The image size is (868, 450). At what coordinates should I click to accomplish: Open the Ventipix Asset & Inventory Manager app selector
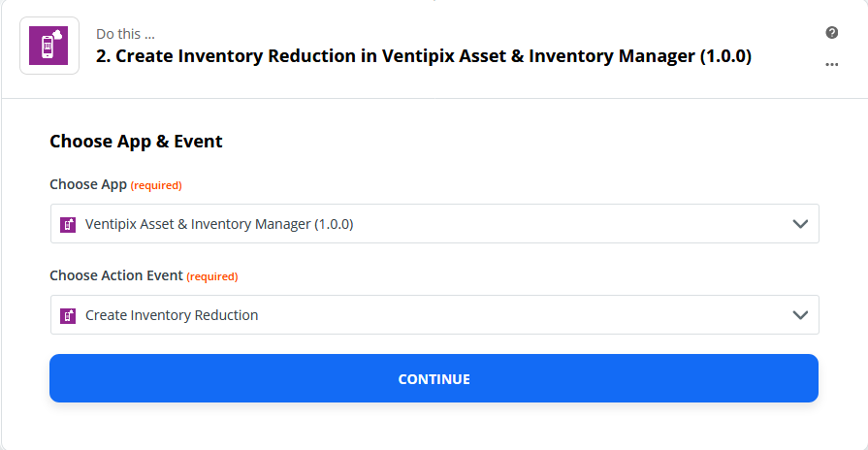point(434,224)
